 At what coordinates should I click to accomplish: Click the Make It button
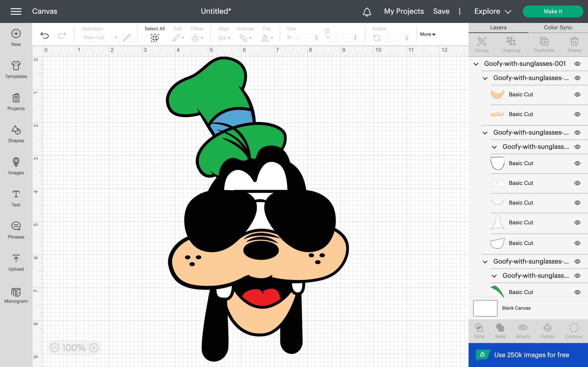(553, 11)
